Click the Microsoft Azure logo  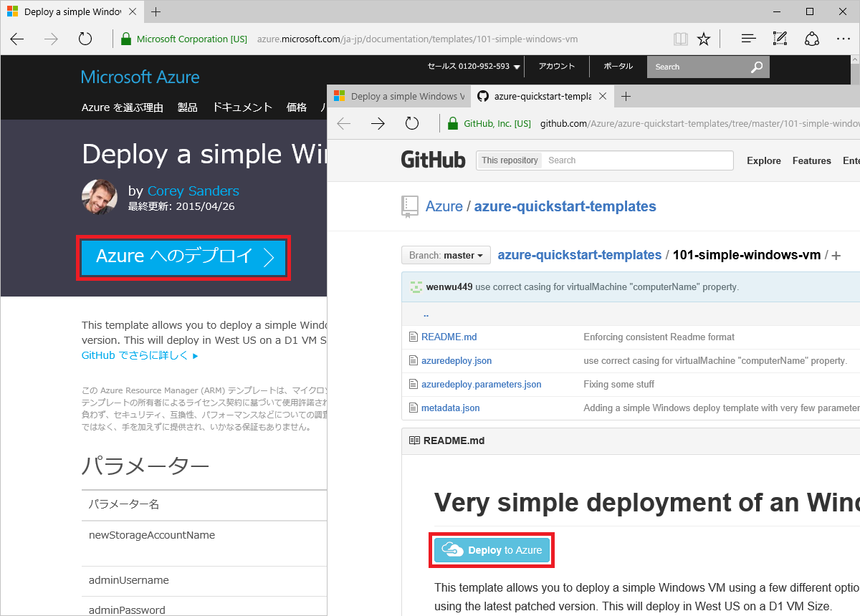(140, 77)
